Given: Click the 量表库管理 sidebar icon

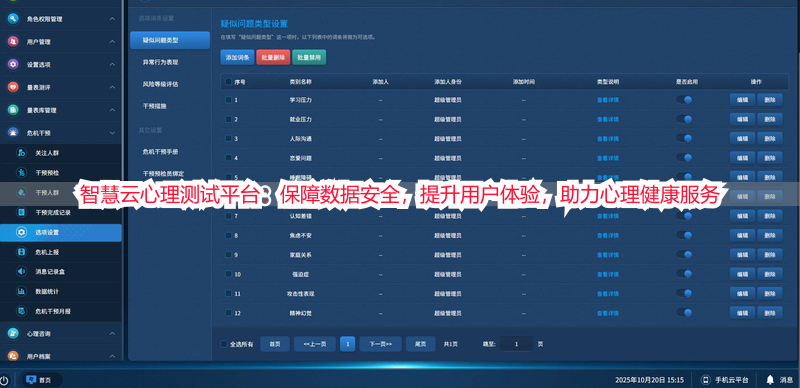Looking at the screenshot, I should [x=13, y=110].
